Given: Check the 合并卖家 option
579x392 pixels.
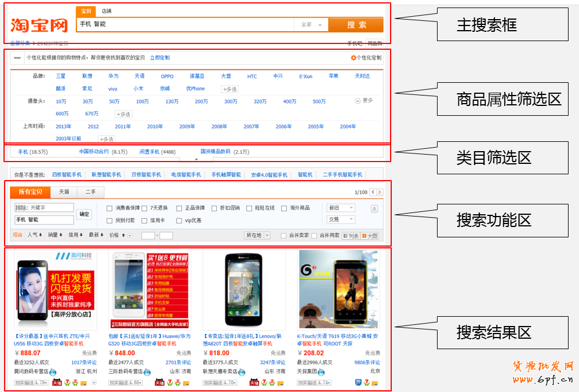Looking at the screenshot, I should pos(283,236).
